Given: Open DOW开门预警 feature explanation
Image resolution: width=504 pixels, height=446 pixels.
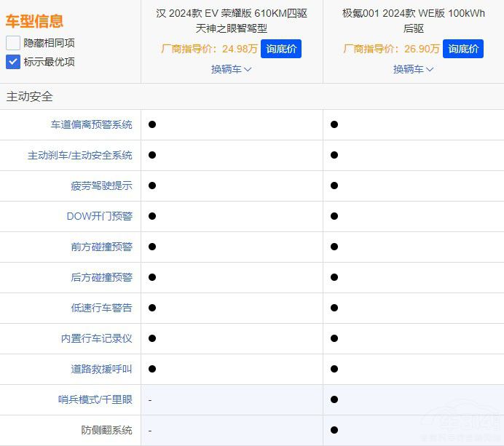Looking at the screenshot, I should pyautogui.click(x=100, y=216).
